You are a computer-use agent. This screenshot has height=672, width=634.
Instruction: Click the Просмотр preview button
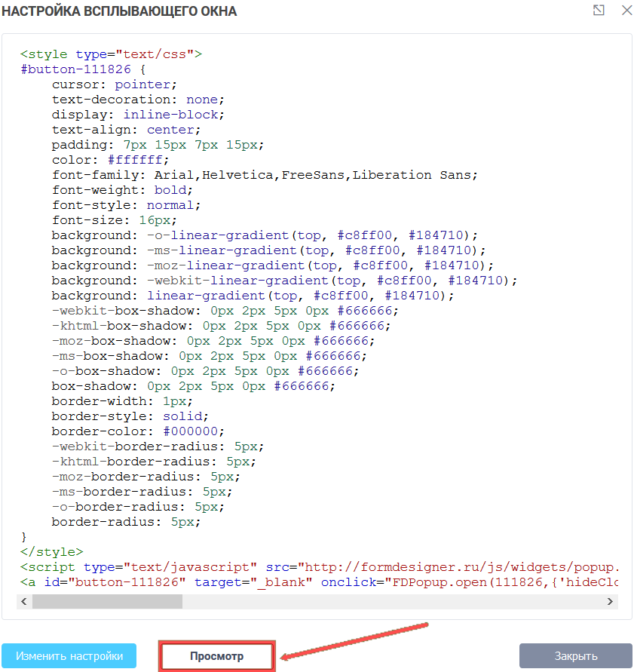click(216, 656)
